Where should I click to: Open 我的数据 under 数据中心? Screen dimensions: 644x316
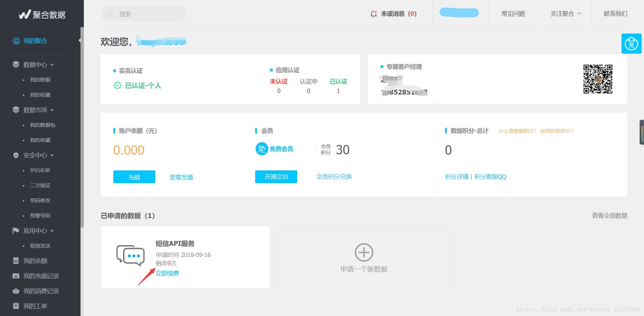[40, 80]
